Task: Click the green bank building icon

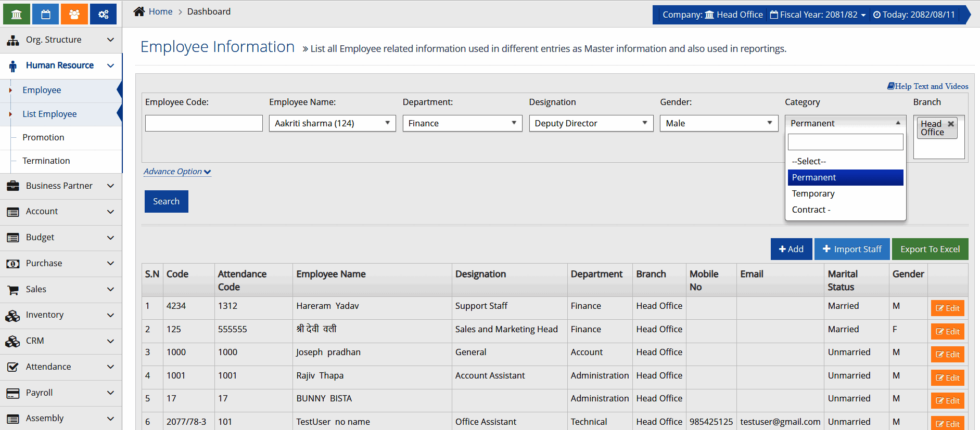Action: pyautogui.click(x=17, y=14)
